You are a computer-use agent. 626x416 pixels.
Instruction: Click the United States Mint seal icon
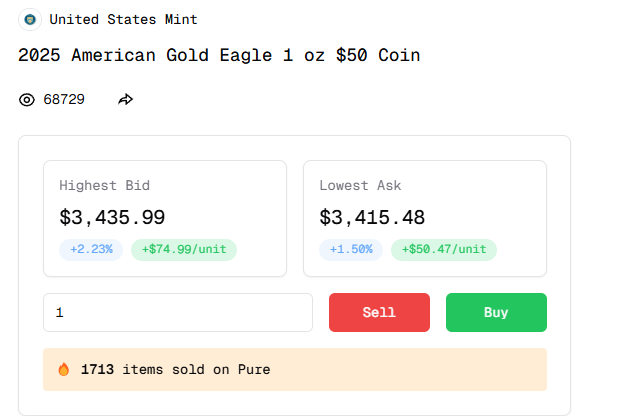[x=31, y=19]
